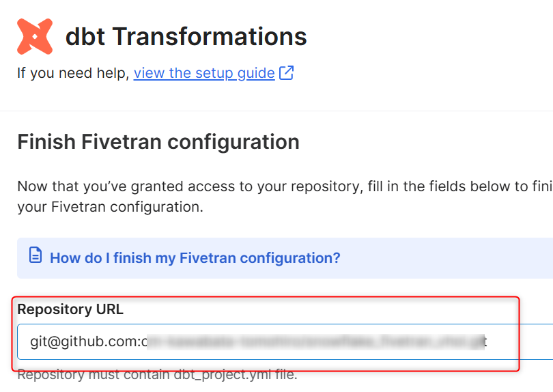Focus the Repository URL input field
Screen dimensions: 553x392
(285, 341)
